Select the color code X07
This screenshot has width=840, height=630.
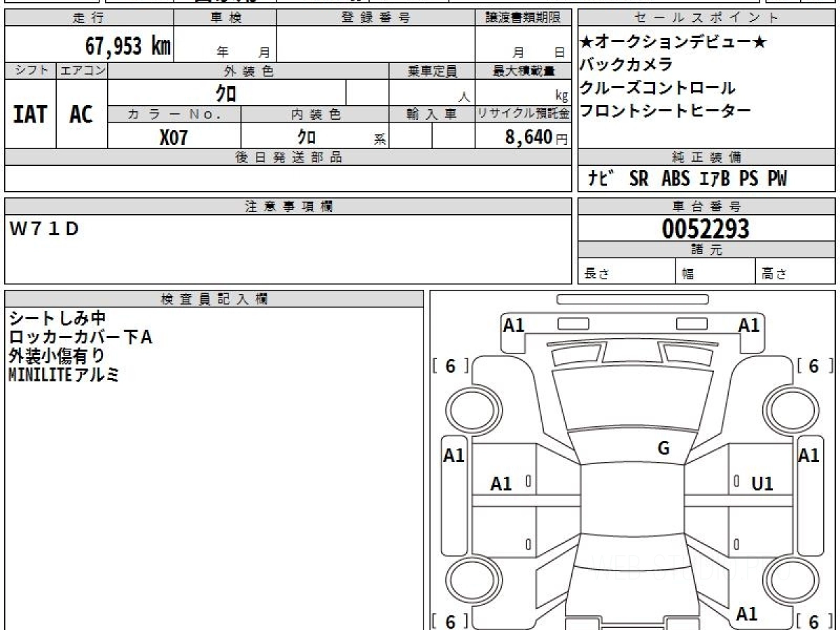[x=174, y=137]
